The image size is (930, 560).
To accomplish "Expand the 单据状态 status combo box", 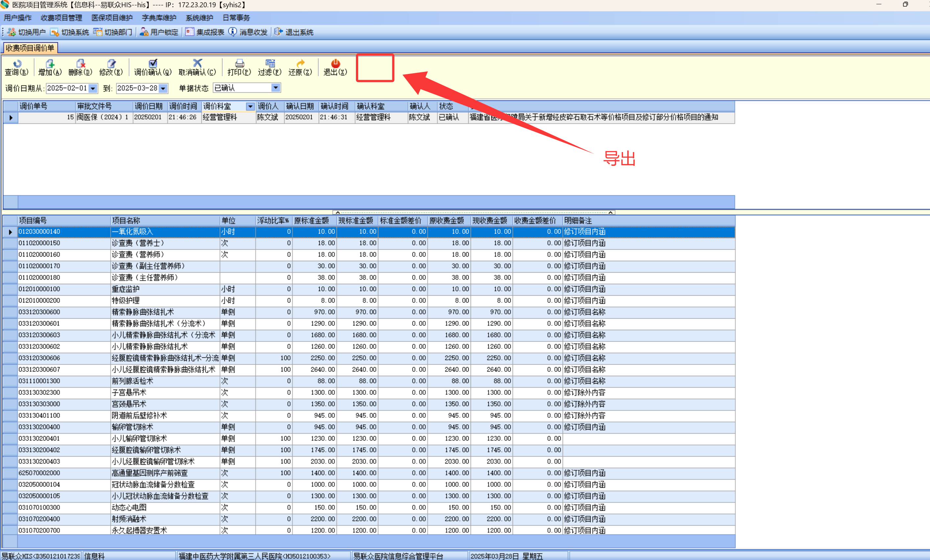I will point(275,88).
